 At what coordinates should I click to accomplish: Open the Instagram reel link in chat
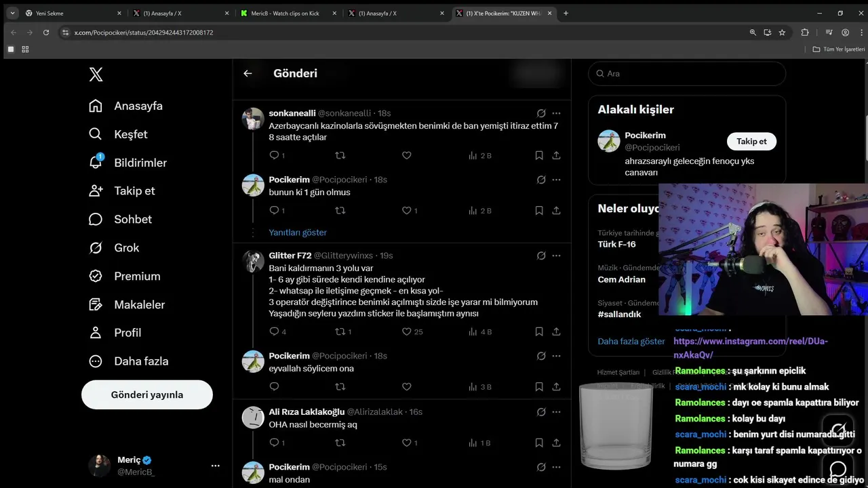pos(751,348)
